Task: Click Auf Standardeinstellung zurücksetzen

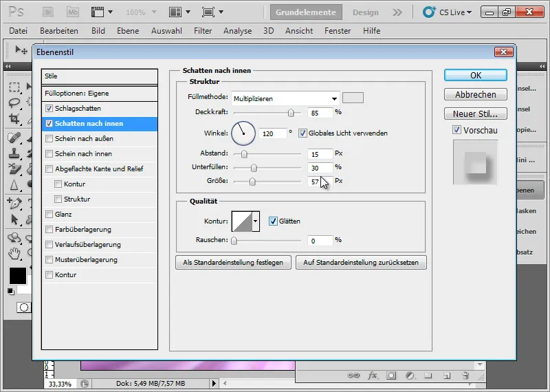Action: click(361, 263)
